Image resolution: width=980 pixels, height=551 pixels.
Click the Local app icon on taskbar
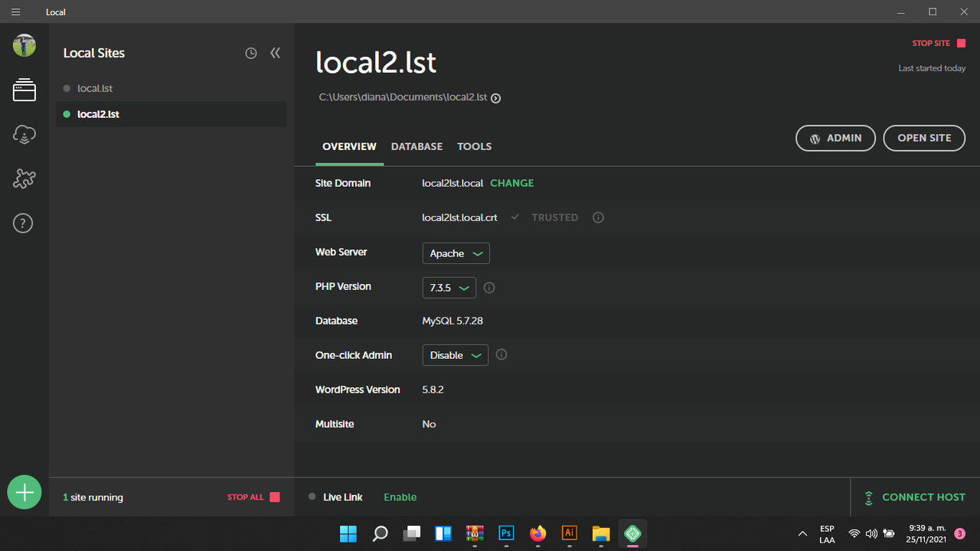click(x=632, y=533)
